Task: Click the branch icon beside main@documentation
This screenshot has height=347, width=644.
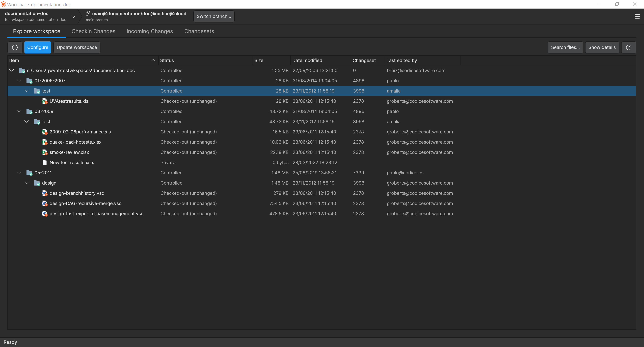Action: click(88, 14)
